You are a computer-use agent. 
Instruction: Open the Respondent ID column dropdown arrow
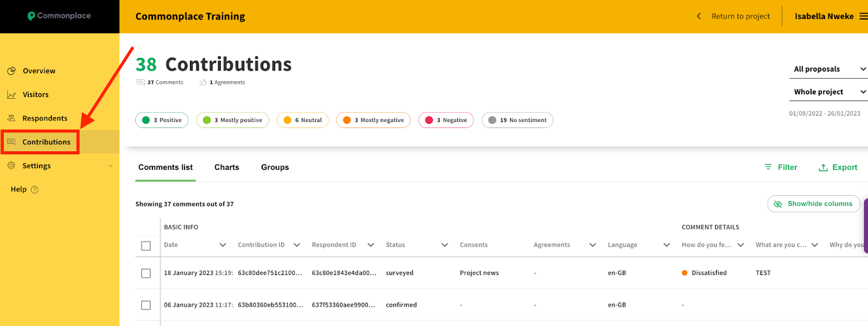(371, 245)
